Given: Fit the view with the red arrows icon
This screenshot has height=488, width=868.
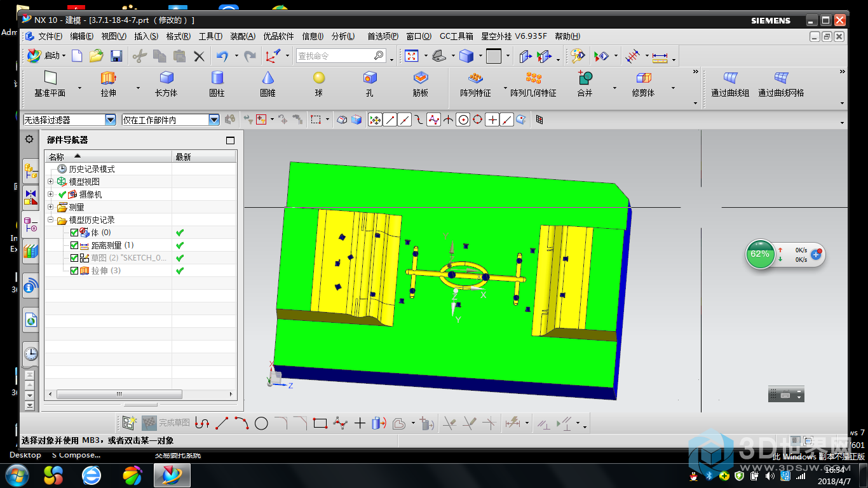Looking at the screenshot, I should [412, 56].
